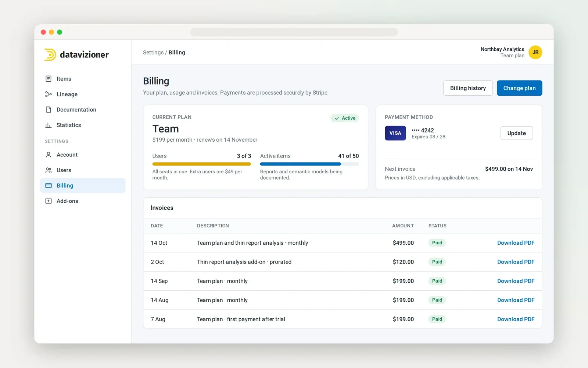
Task: Click the Invoices section heading
Action: pos(162,208)
